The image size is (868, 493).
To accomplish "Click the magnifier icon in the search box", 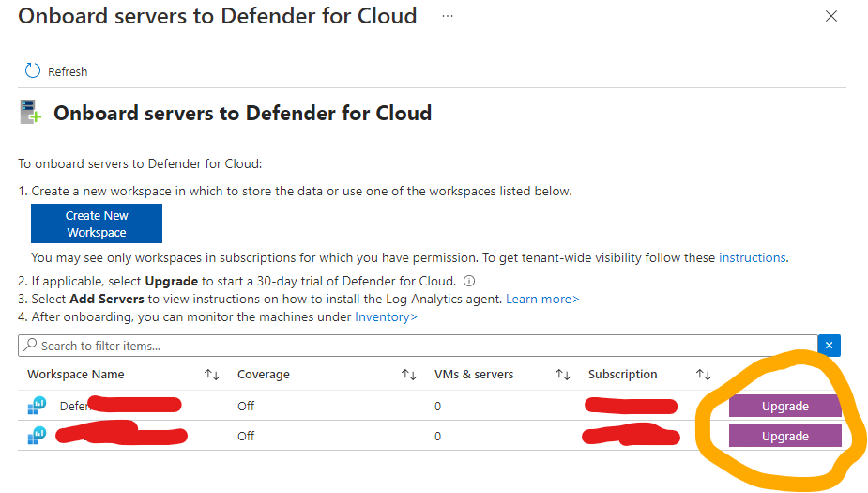I will 30,346.
